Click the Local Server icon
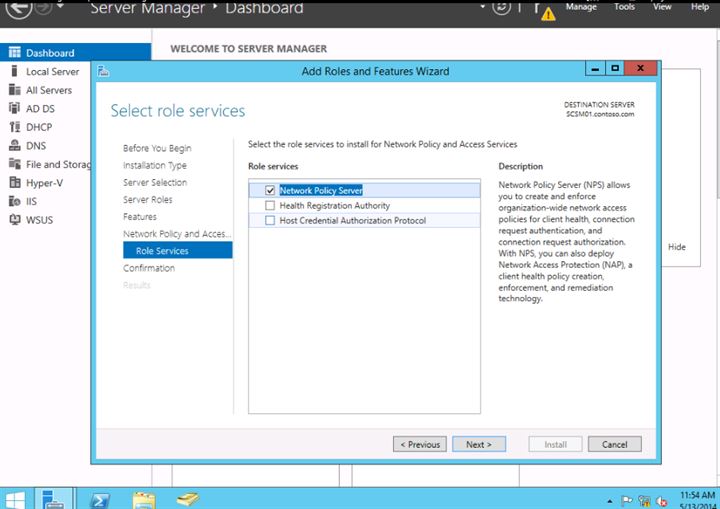The height and width of the screenshot is (509, 720). point(14,71)
